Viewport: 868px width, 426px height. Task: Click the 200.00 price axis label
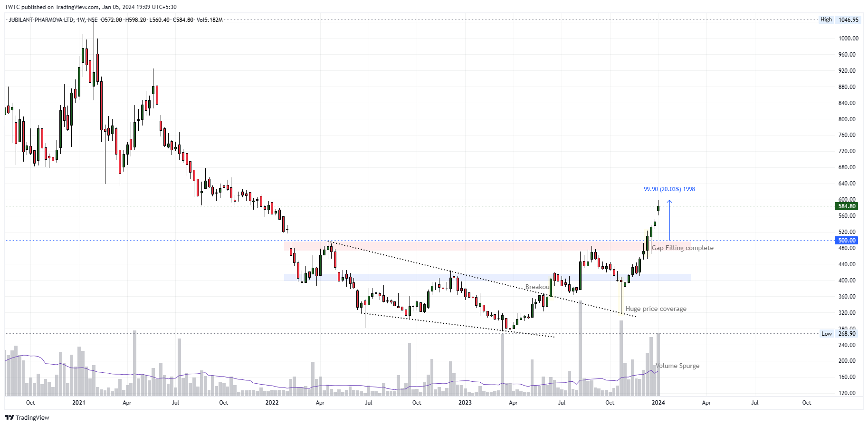pyautogui.click(x=847, y=361)
